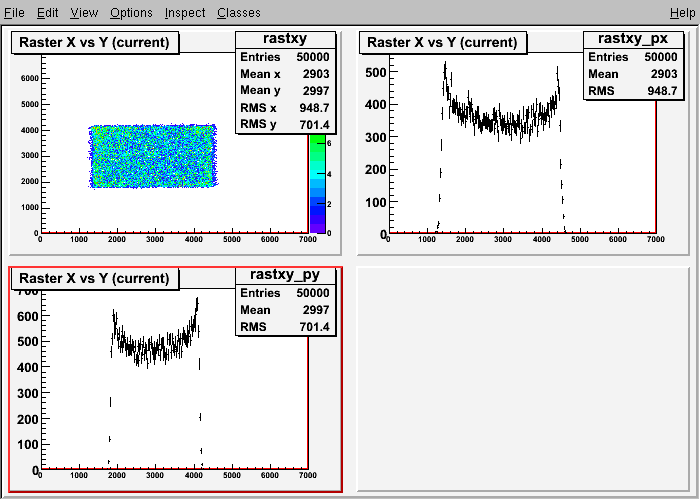Click 'RMS x 948.7' in rastxy stats

pos(285,108)
